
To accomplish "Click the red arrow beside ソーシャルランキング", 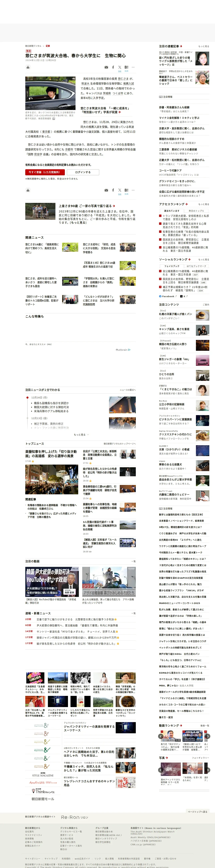I will (189, 260).
